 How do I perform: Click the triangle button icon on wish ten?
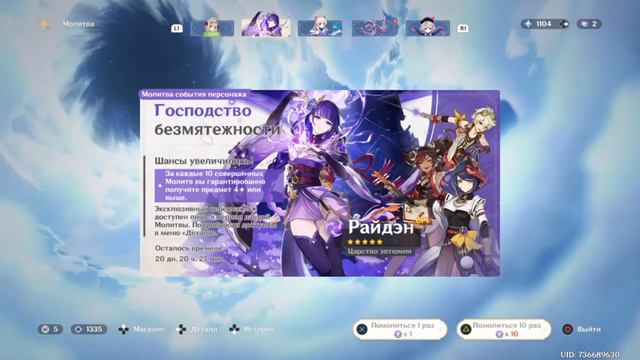(466, 329)
